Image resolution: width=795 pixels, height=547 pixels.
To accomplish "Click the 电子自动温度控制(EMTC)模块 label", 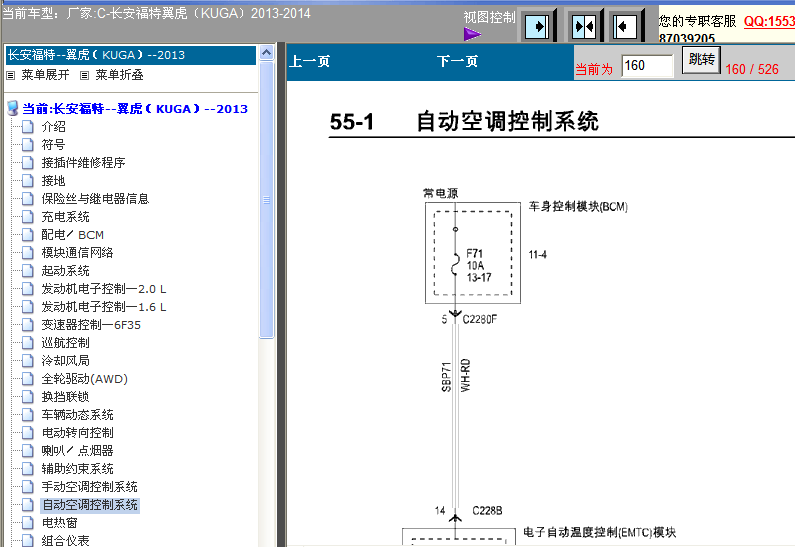I will [x=599, y=532].
